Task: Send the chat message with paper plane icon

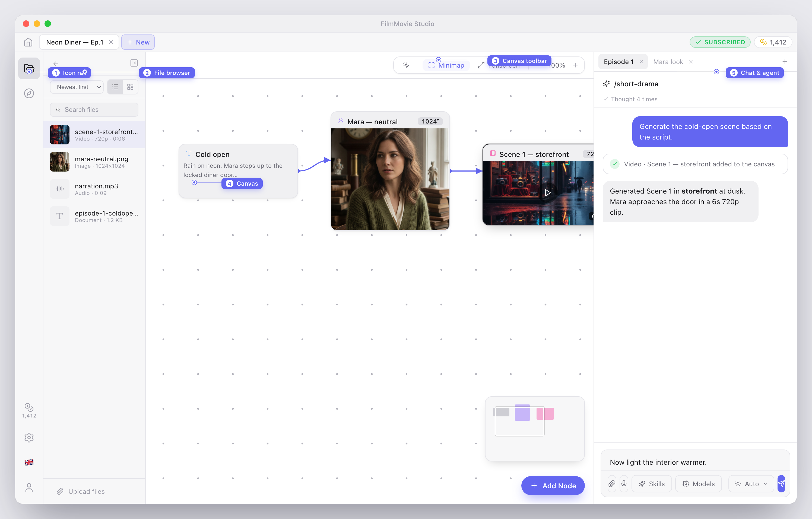Action: point(781,484)
